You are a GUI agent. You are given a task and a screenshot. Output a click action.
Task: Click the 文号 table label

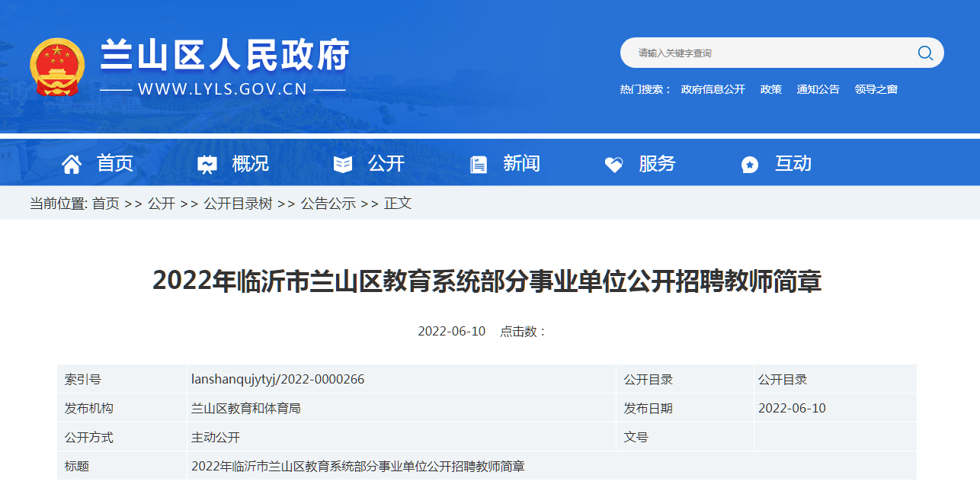click(x=636, y=437)
